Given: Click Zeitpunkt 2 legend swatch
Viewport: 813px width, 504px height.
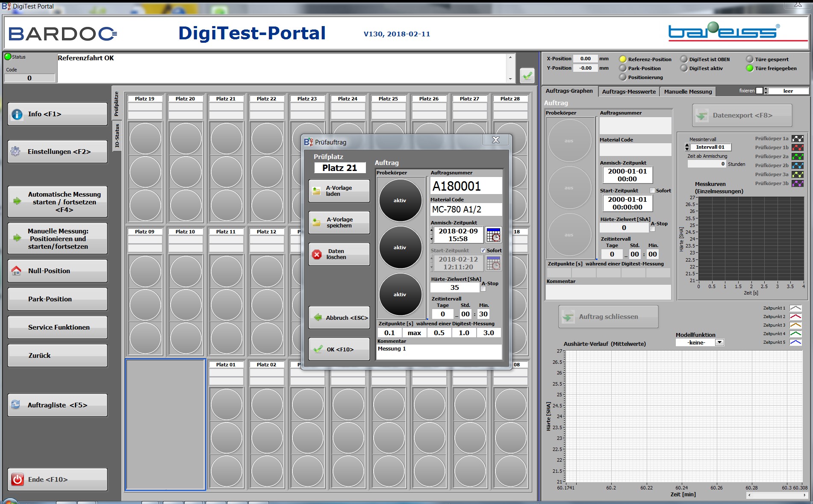Looking at the screenshot, I should (x=795, y=316).
